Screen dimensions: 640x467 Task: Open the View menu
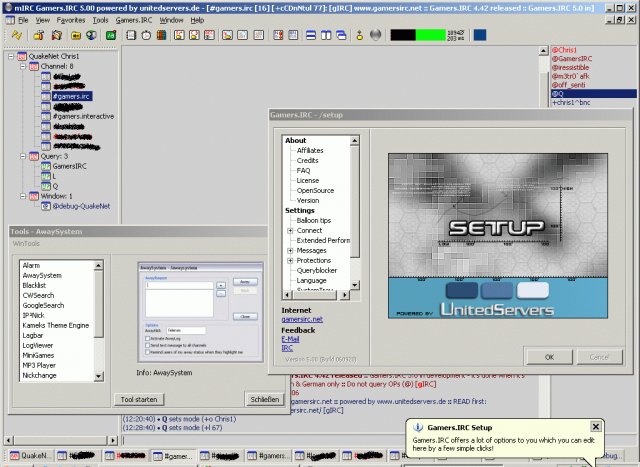[x=42, y=20]
